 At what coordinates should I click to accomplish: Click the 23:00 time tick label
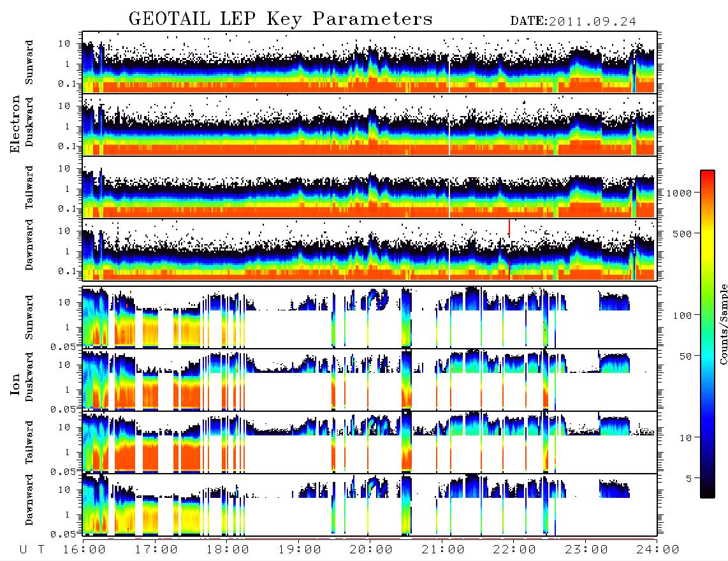586,550
